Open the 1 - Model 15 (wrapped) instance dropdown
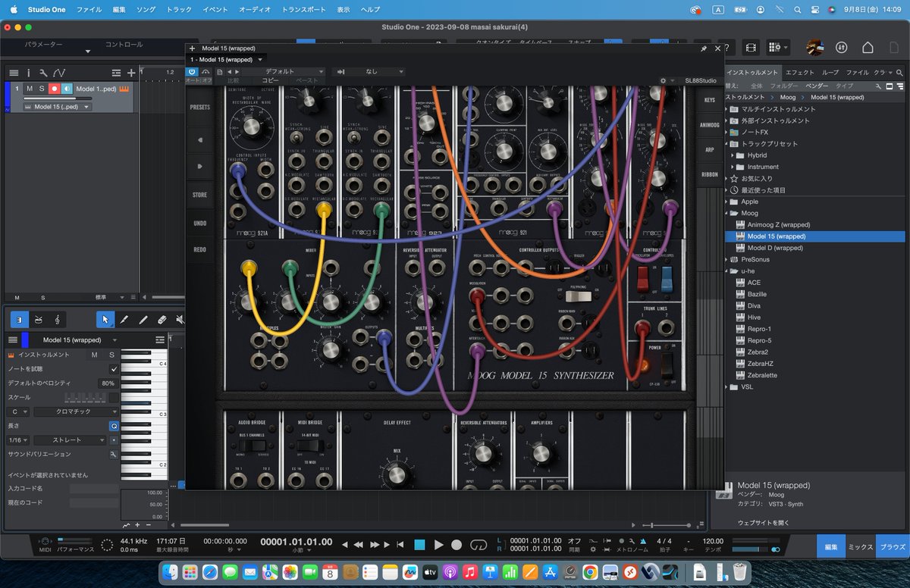This screenshot has height=588, width=910. pos(227,59)
